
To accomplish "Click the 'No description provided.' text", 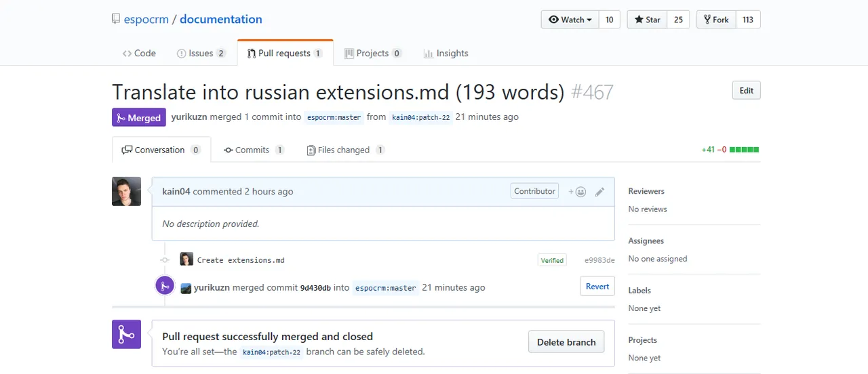I will tap(211, 224).
